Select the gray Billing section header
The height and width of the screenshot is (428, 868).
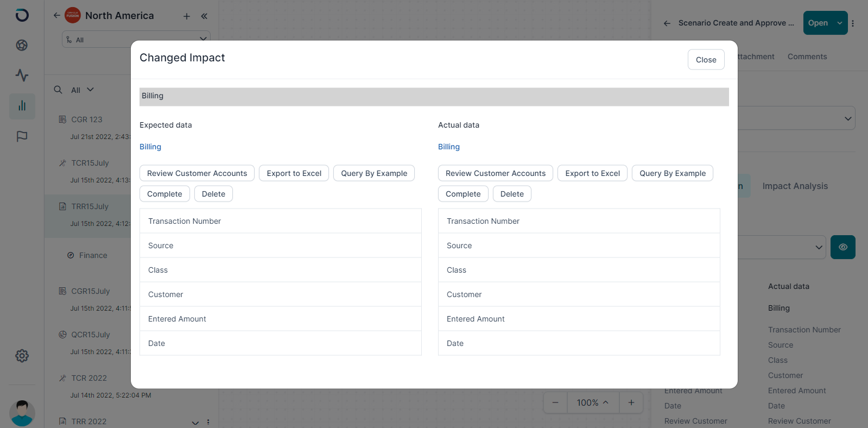click(x=434, y=97)
